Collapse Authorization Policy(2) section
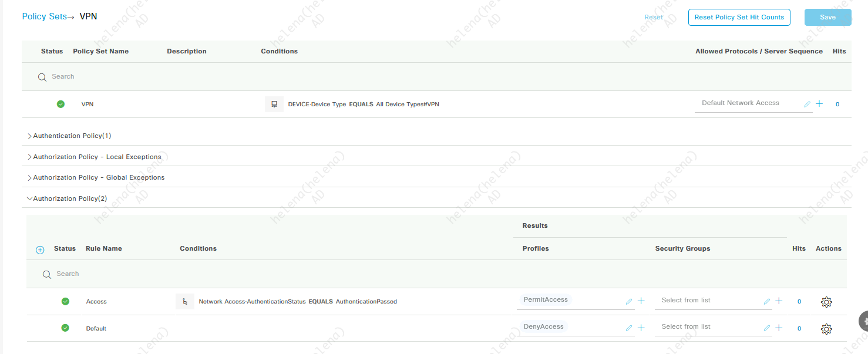This screenshot has height=354, width=868. [x=70, y=198]
